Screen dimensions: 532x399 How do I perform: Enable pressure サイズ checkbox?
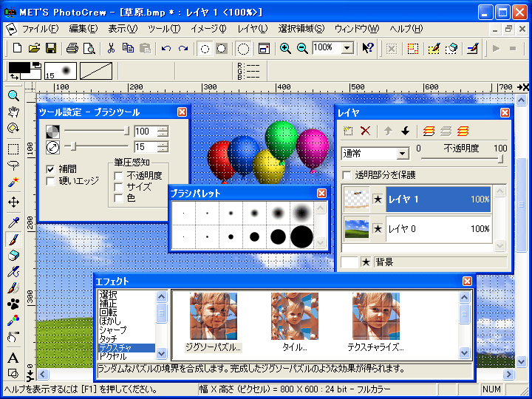tap(118, 187)
